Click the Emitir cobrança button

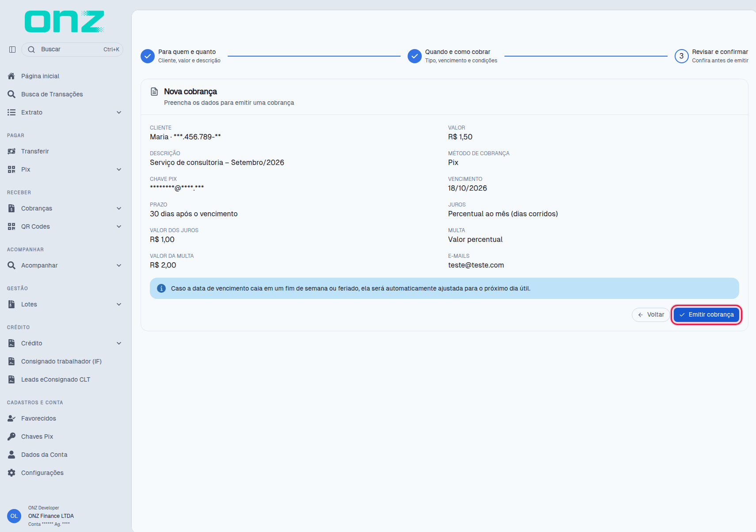tap(706, 315)
